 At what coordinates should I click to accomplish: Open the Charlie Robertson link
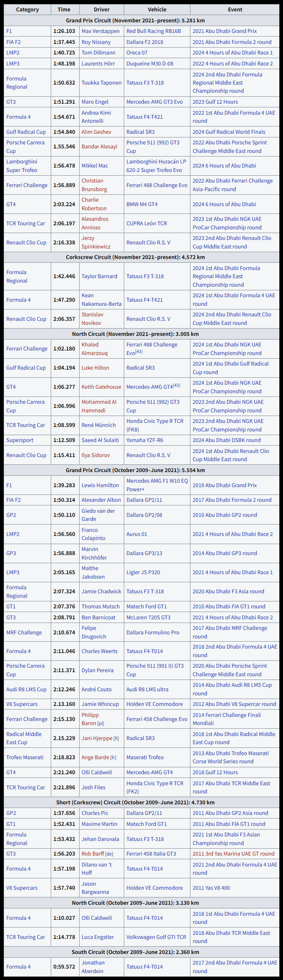coord(94,204)
